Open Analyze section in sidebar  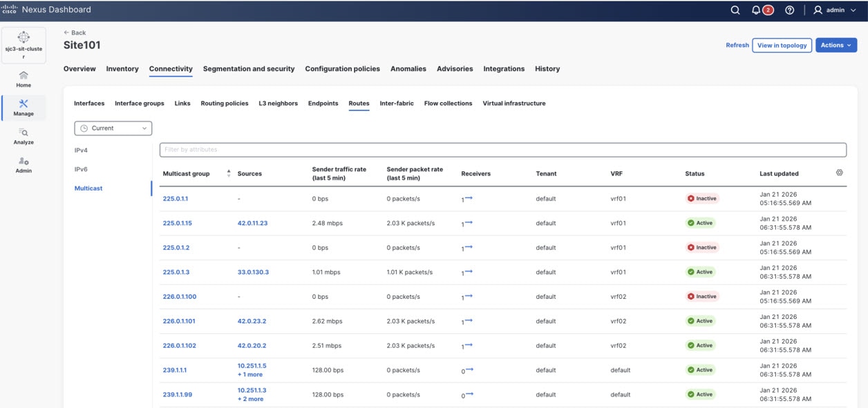pos(23,136)
